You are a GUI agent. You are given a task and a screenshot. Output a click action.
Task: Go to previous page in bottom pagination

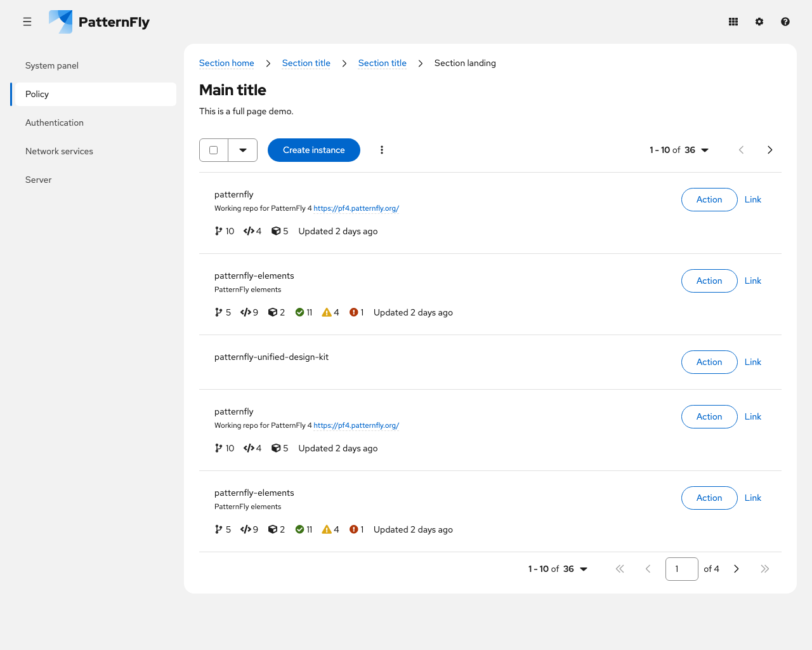648,569
